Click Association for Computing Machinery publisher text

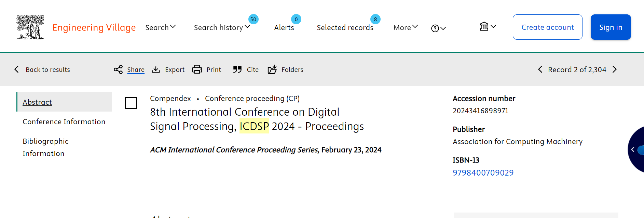coord(518,142)
